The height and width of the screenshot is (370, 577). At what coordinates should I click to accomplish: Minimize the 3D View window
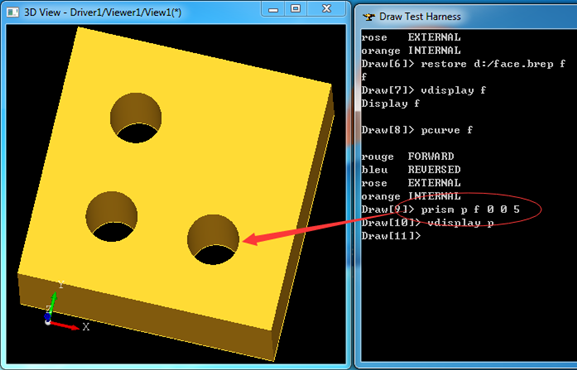(273, 9)
